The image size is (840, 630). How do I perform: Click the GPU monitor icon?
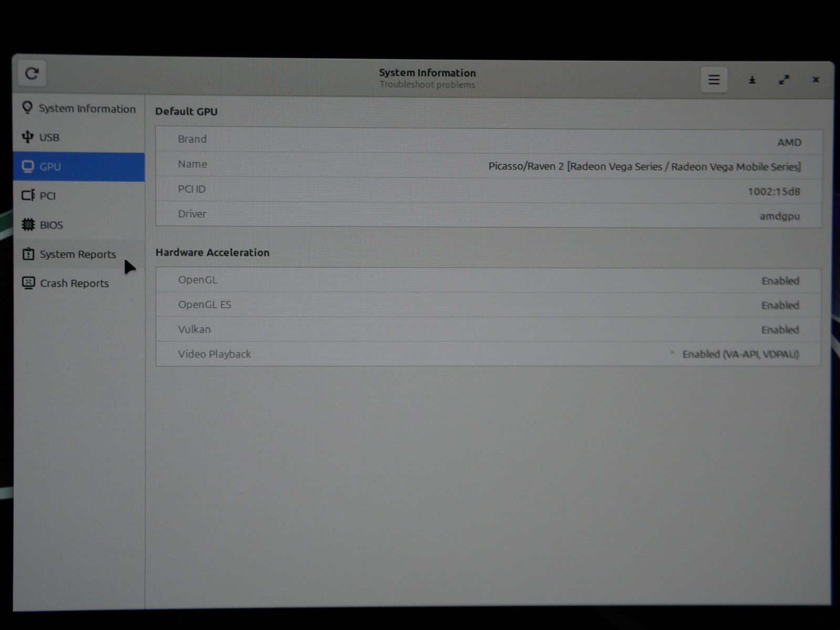[28, 166]
